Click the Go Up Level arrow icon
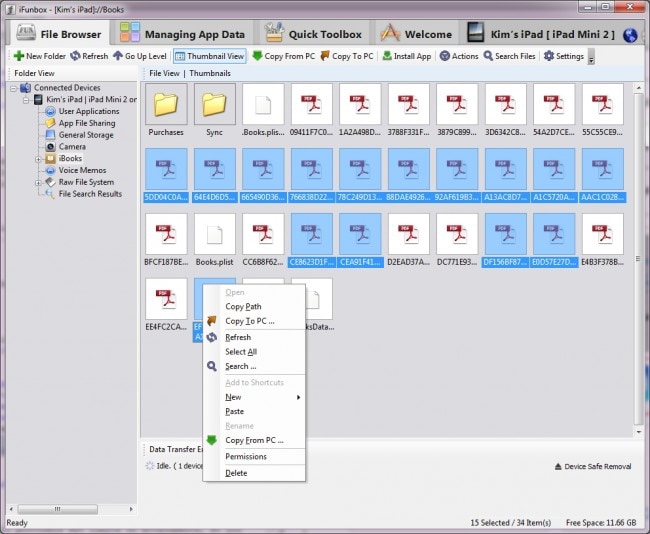This screenshot has height=534, width=650. pos(118,56)
